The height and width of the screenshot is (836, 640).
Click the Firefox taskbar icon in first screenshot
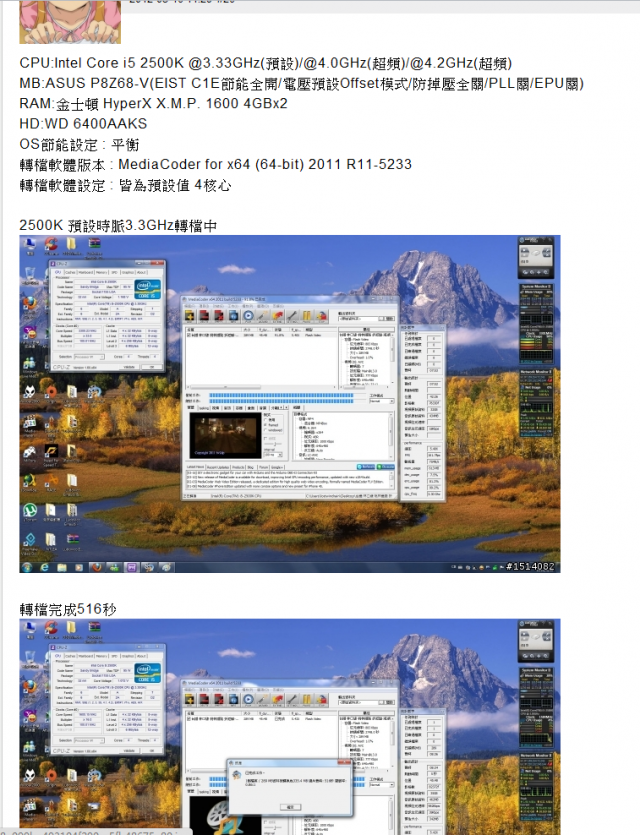pyautogui.click(x=97, y=567)
